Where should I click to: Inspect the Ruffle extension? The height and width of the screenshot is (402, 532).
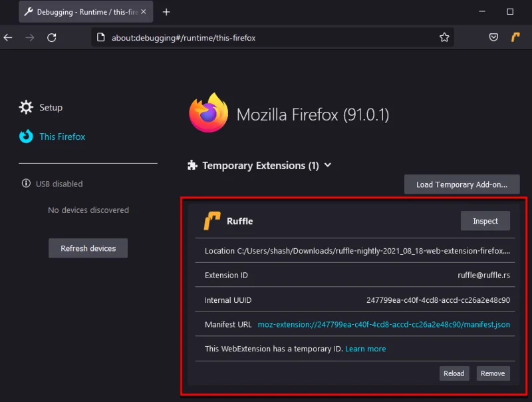point(485,220)
